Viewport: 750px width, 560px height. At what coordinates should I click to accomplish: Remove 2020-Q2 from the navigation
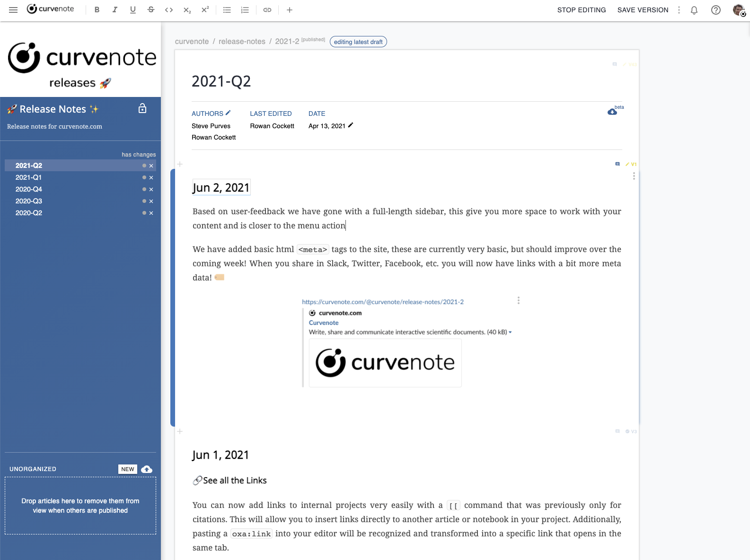click(x=151, y=213)
